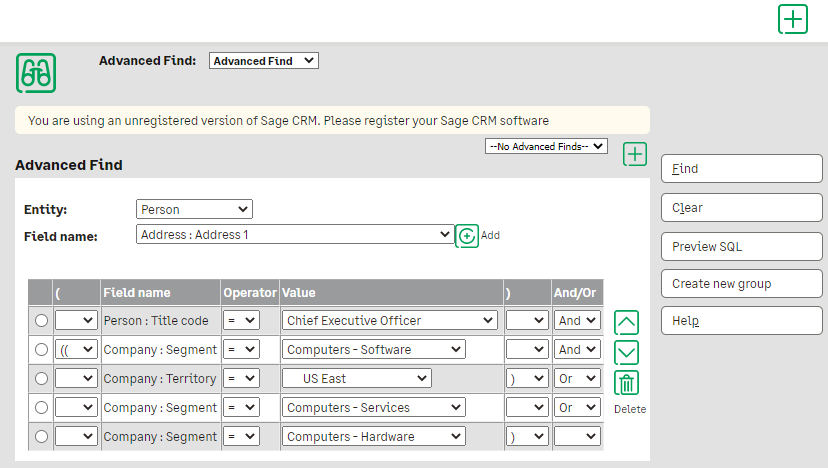Click the green plus icon at top right corner
The width and height of the screenshot is (828, 468).
click(793, 20)
